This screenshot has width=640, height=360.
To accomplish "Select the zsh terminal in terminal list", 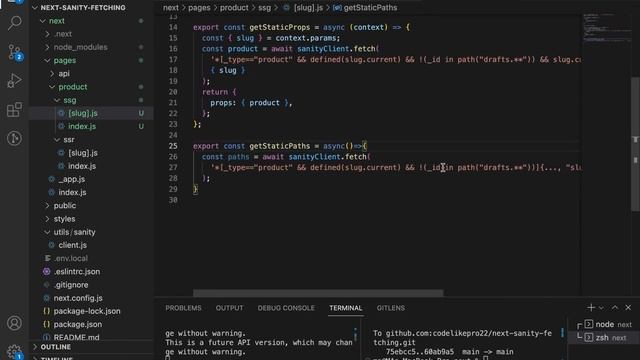I will (604, 338).
